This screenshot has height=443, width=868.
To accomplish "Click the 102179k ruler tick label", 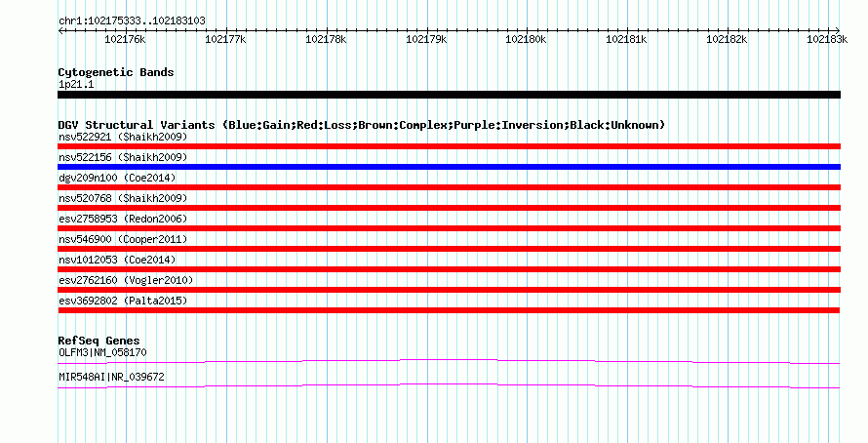I will point(426,39).
